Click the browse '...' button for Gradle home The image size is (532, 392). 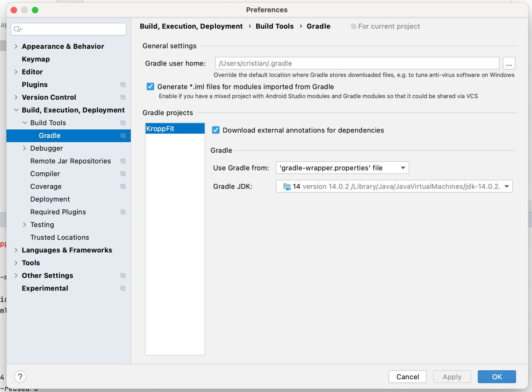coord(509,63)
